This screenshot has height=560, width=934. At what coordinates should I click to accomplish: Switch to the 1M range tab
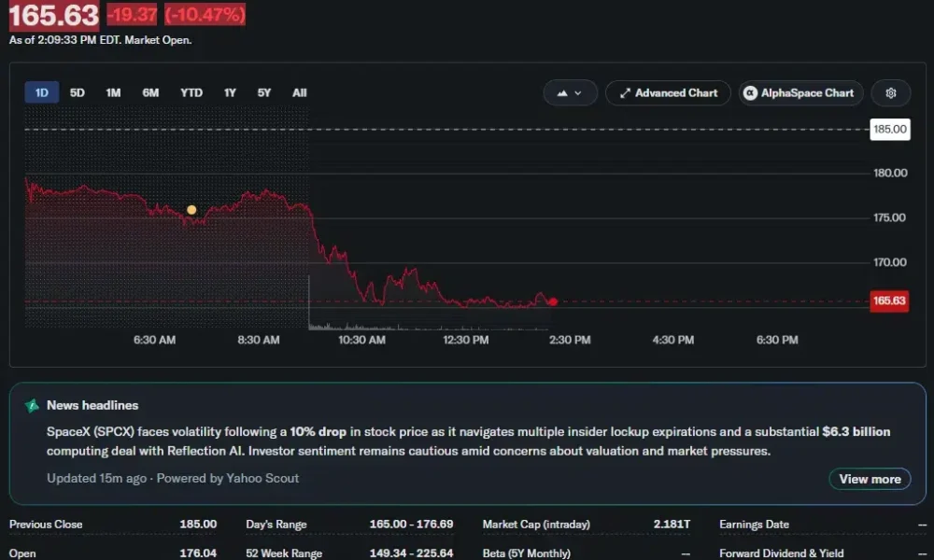(113, 92)
